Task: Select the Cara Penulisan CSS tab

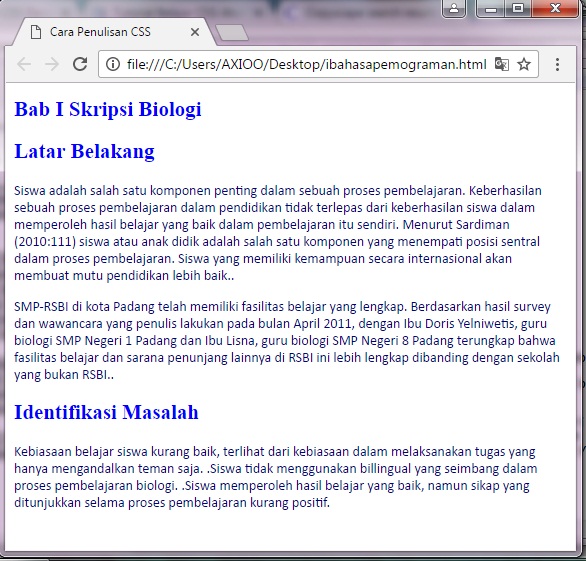Action: [x=114, y=32]
